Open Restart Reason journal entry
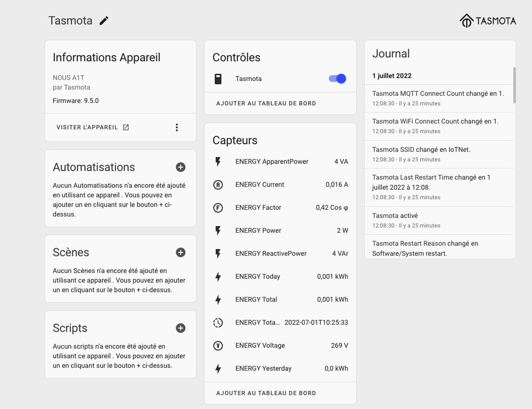This screenshot has height=409, width=532. click(439, 248)
